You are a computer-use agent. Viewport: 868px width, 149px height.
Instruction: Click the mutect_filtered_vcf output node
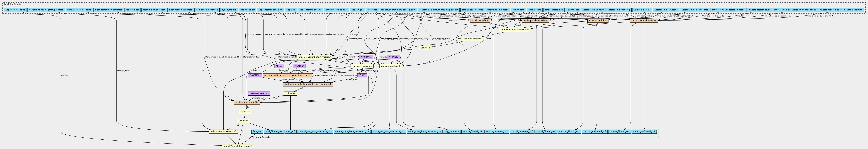(x=619, y=132)
